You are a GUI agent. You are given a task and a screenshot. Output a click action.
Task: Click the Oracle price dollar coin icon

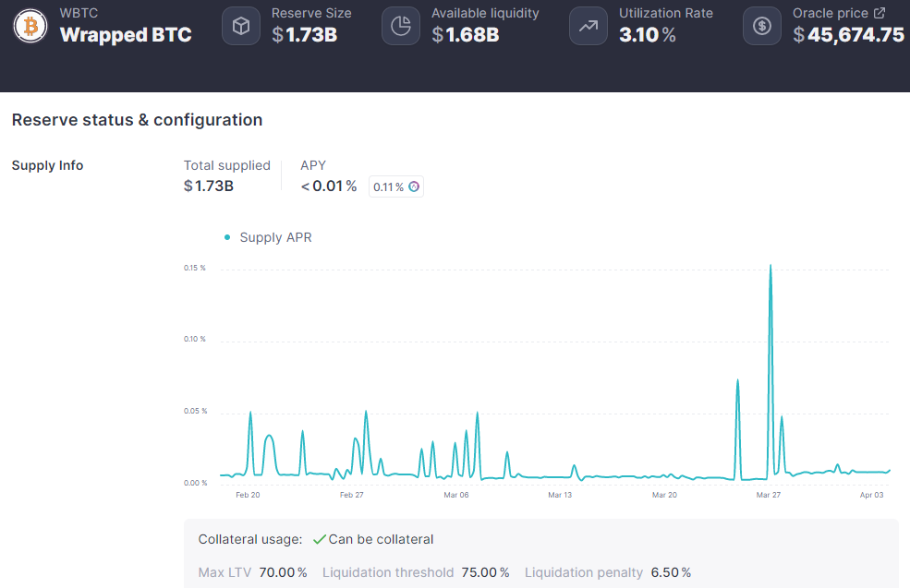point(762,26)
